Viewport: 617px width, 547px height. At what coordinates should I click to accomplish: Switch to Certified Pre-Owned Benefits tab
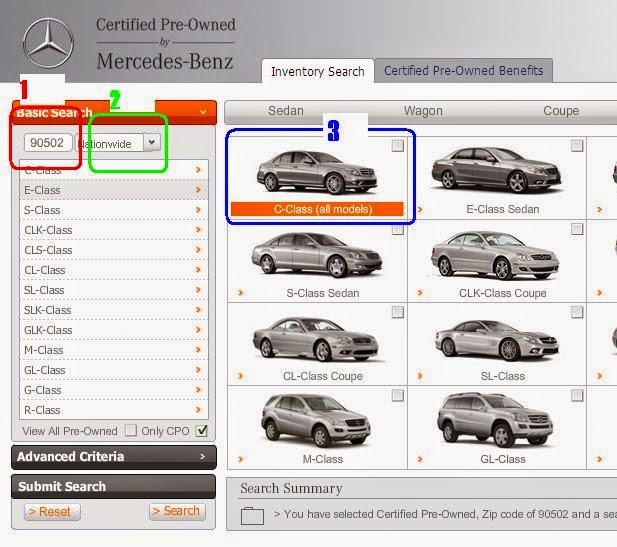click(x=464, y=71)
